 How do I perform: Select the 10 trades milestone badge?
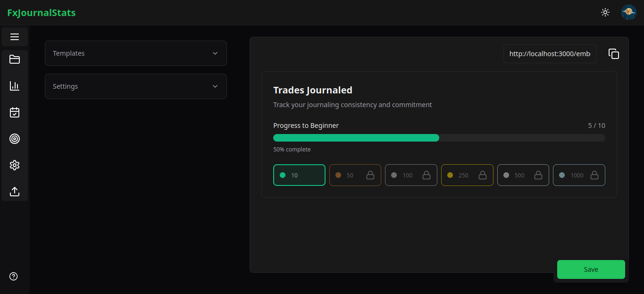point(299,175)
